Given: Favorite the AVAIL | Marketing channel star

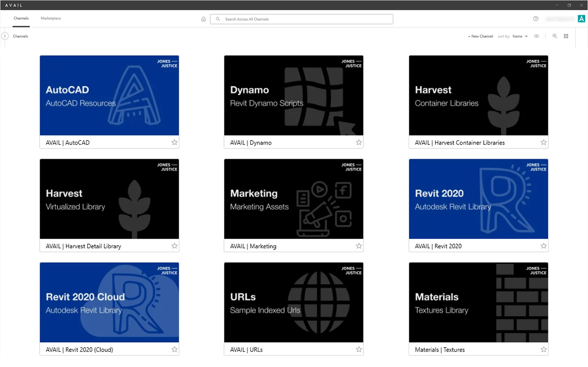Looking at the screenshot, I should [x=359, y=246].
